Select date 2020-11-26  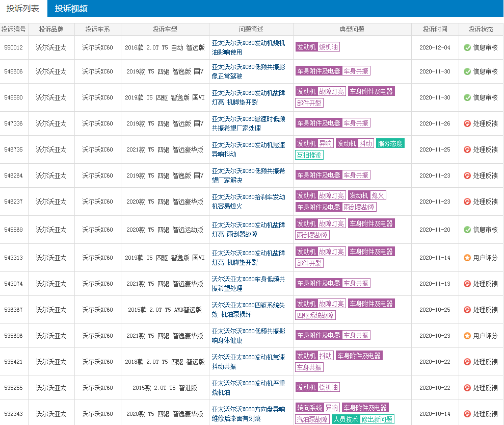point(435,123)
